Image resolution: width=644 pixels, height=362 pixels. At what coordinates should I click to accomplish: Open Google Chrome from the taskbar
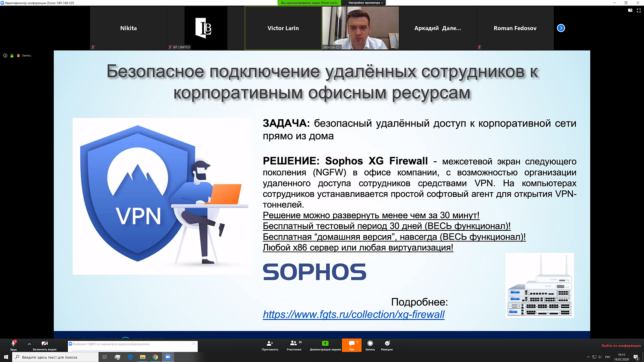pyautogui.click(x=155, y=357)
